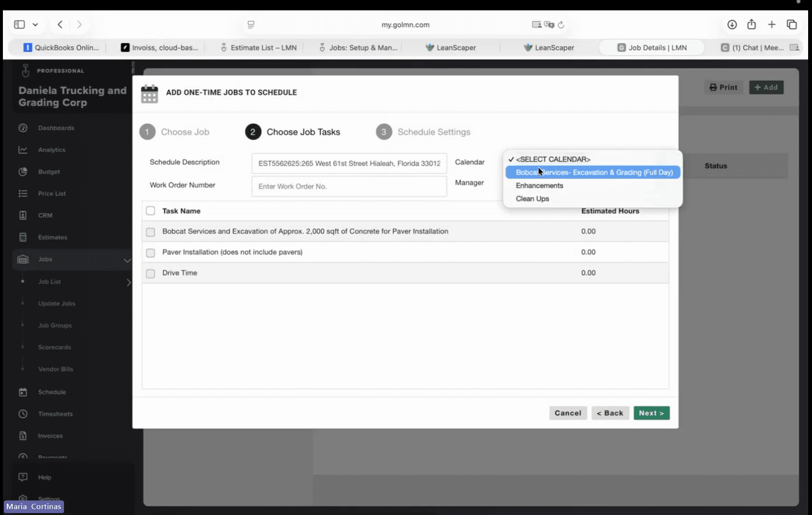This screenshot has height=515, width=812.
Task: Select Bobcat Services- Excavation & Grading calendar option
Action: click(x=593, y=172)
